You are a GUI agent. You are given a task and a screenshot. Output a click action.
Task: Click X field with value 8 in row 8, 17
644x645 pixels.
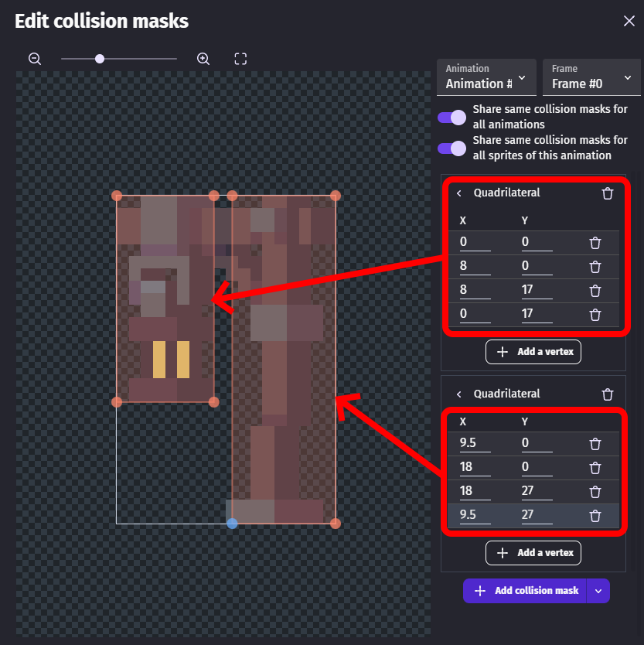[x=475, y=289]
